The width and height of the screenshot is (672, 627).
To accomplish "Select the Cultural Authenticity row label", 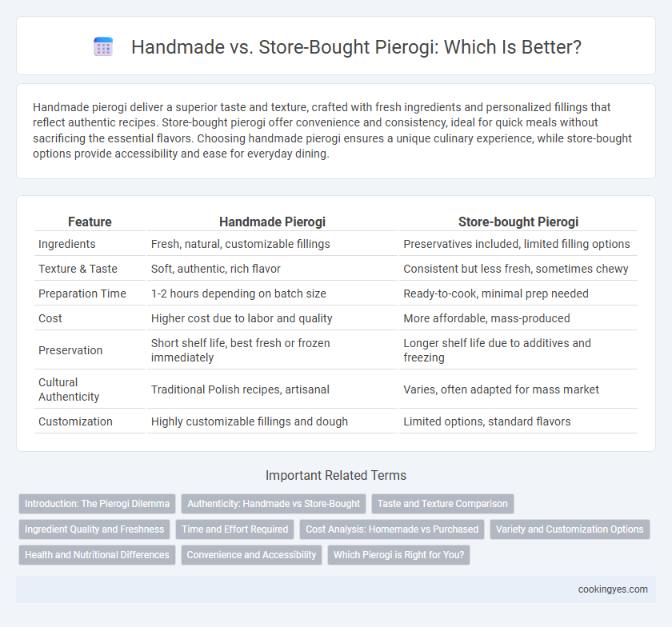I will coord(69,389).
